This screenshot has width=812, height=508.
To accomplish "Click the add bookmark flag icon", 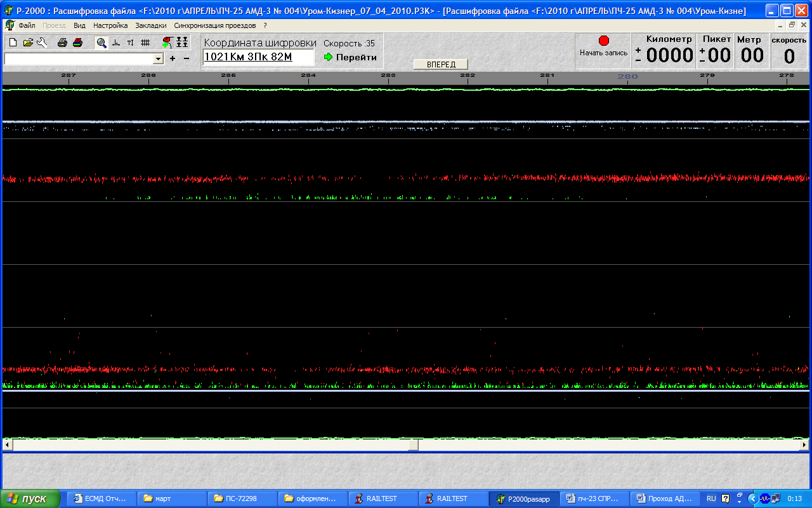I will (x=167, y=43).
